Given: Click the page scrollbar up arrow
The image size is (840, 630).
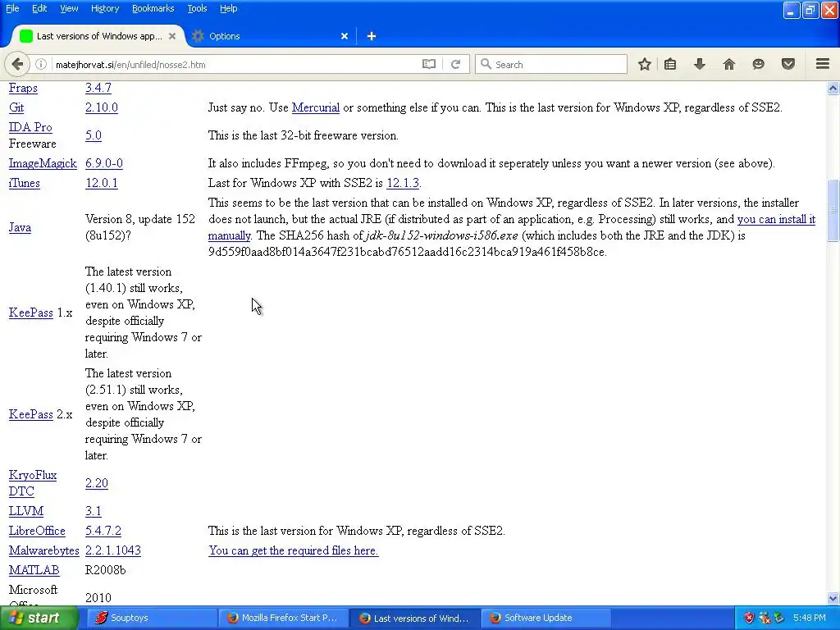Looking at the screenshot, I should (x=833, y=89).
